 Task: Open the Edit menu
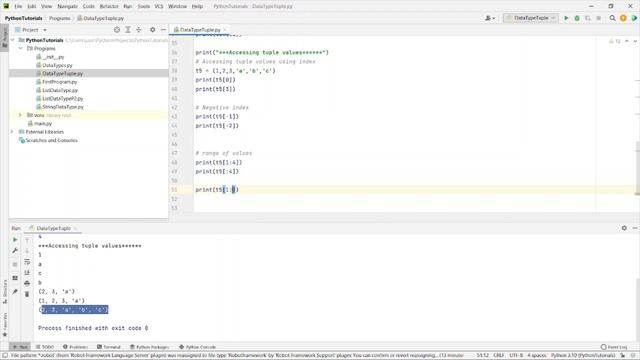(31, 6)
